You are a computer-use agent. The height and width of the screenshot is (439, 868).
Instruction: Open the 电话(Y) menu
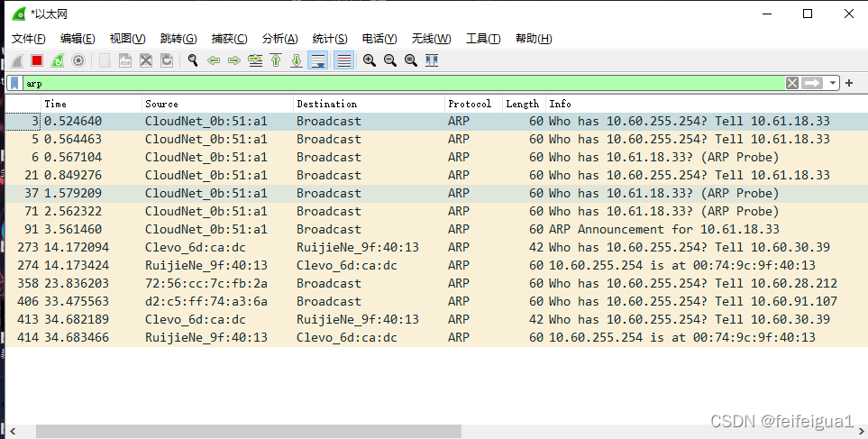tap(379, 38)
